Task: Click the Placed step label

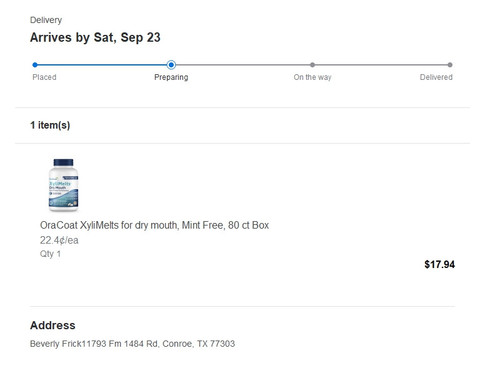Action: (x=44, y=77)
